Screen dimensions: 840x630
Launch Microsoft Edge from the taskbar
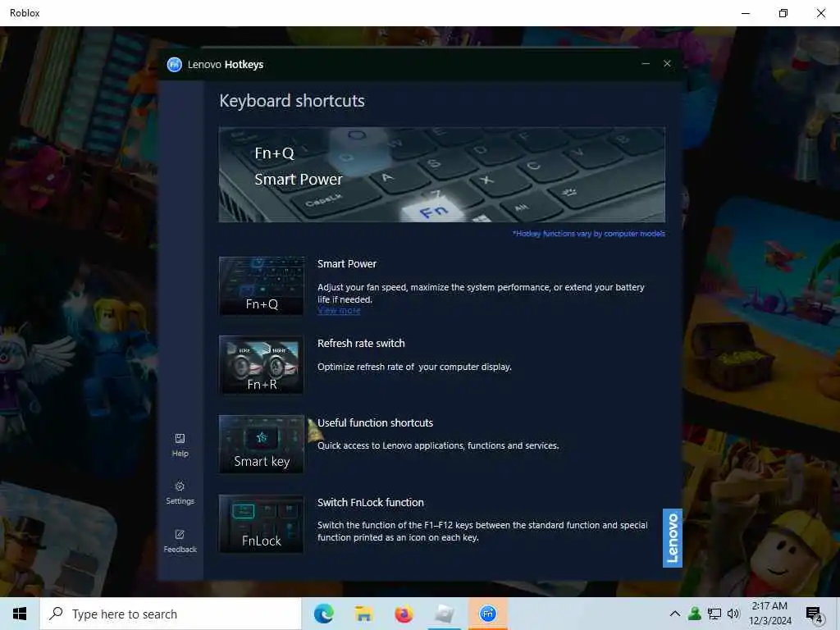pyautogui.click(x=323, y=614)
